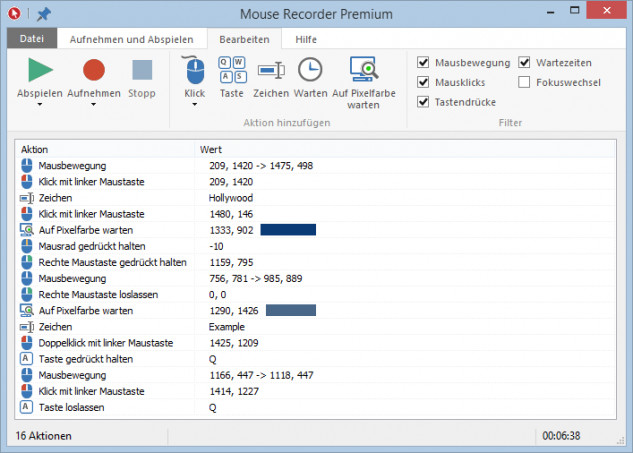Viewport: 633px width, 453px height.
Task: Uncheck the Mausbewegung filter checkbox
Action: [x=423, y=63]
